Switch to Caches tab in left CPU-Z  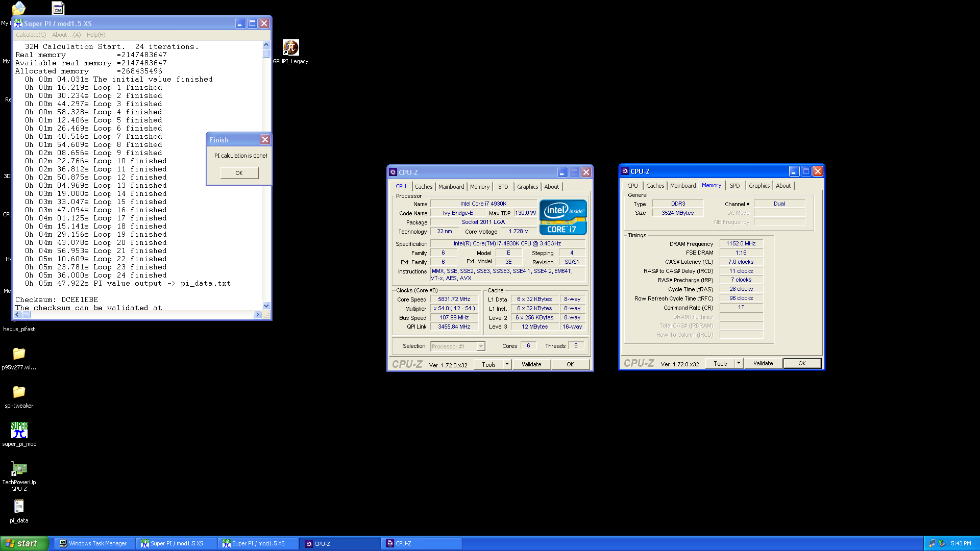coord(424,187)
